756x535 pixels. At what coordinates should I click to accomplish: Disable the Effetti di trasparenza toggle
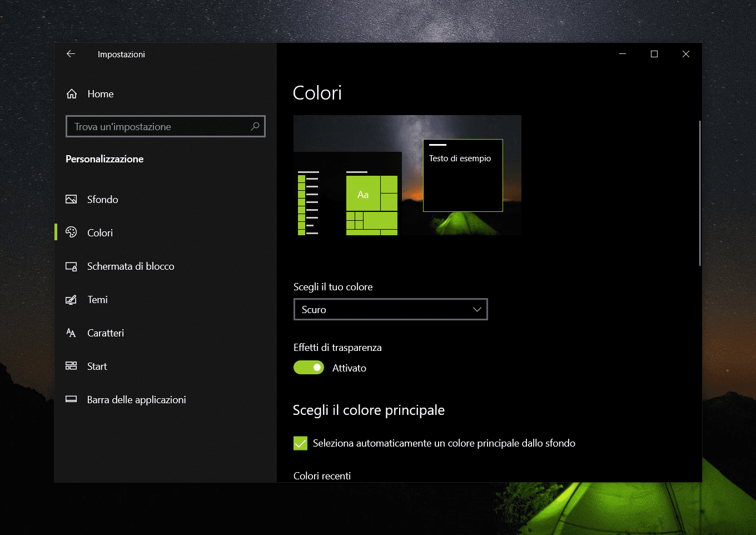pos(309,368)
